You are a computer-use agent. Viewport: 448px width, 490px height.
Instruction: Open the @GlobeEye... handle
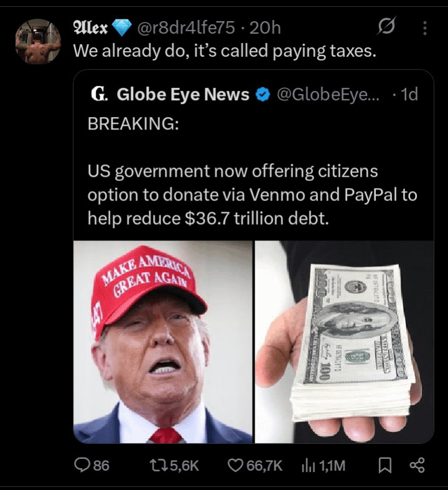(x=328, y=94)
